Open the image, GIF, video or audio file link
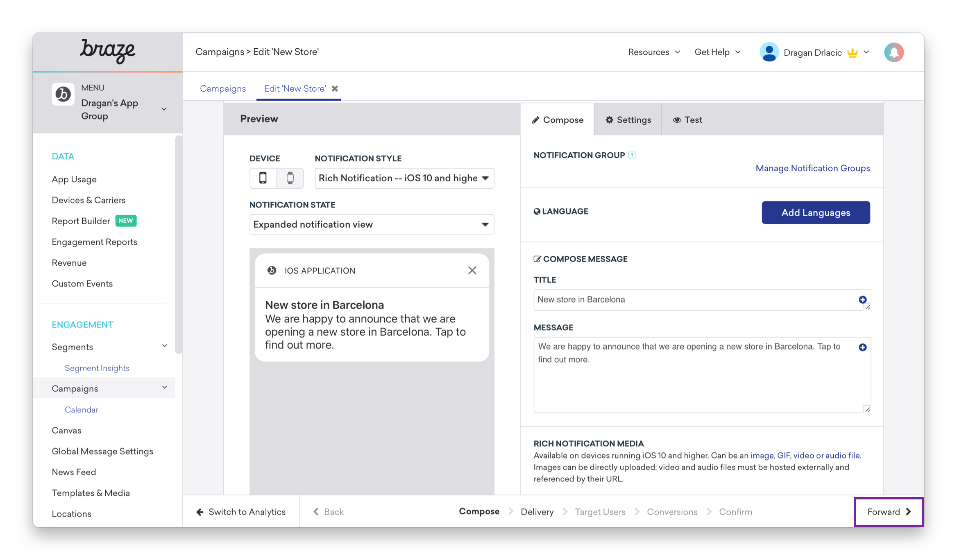Screen dimensions: 957x560 click(x=805, y=455)
